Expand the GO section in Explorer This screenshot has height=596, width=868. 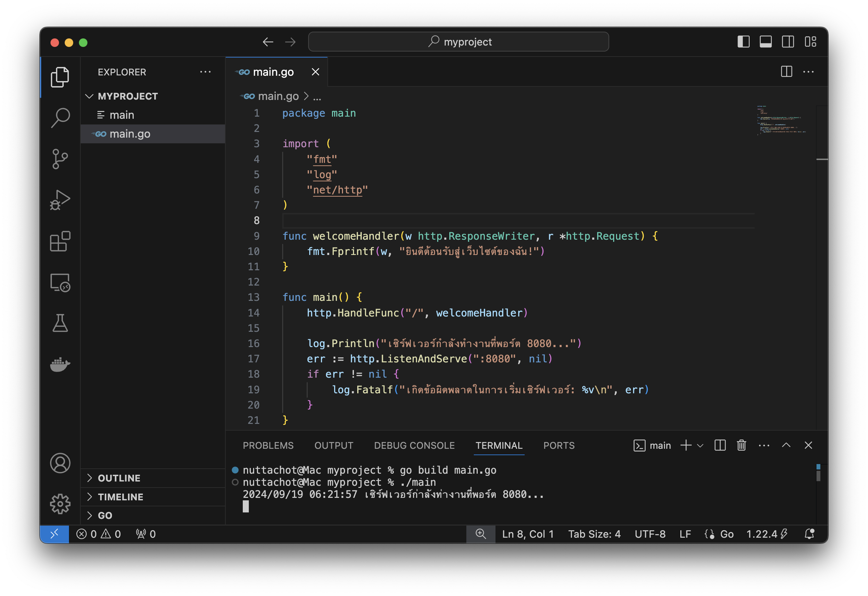click(105, 515)
